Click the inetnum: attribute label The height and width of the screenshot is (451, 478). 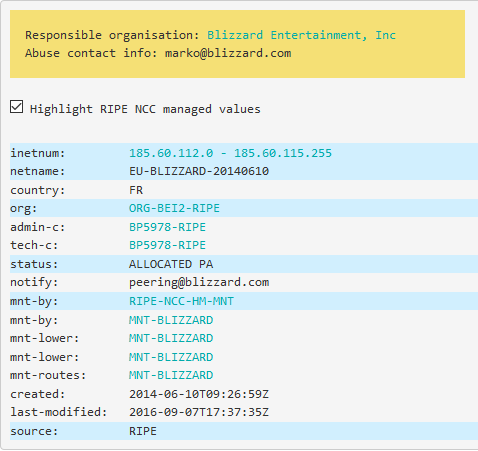coord(38,153)
